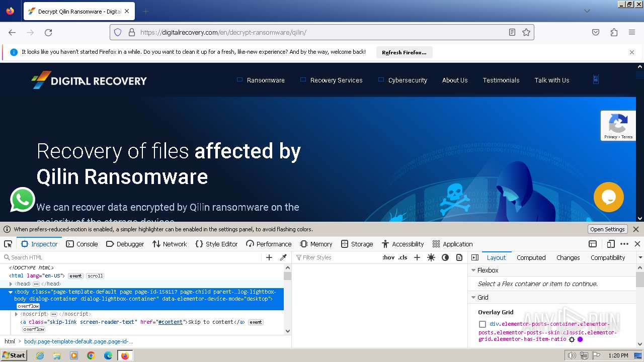Screen dimensions: 644x362
Task: Go back to the previous page
Action: pyautogui.click(x=12, y=32)
